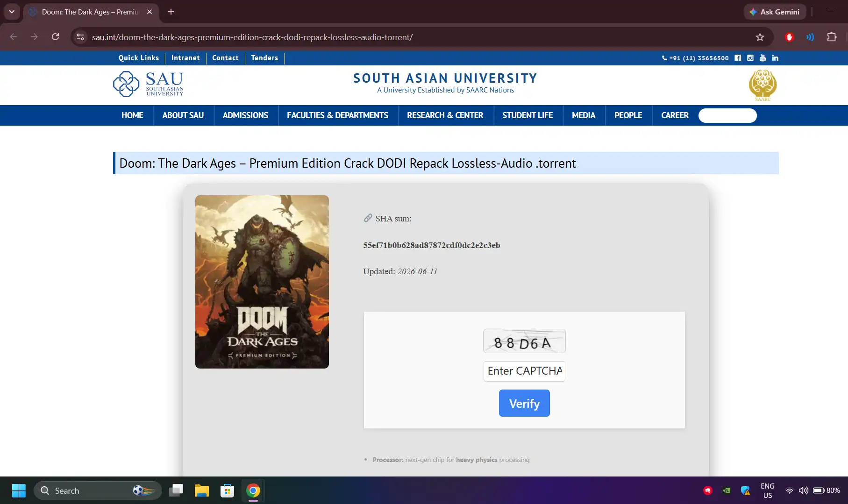The width and height of the screenshot is (848, 504).
Task: Click the updated date 2026-06-11
Action: point(417,271)
